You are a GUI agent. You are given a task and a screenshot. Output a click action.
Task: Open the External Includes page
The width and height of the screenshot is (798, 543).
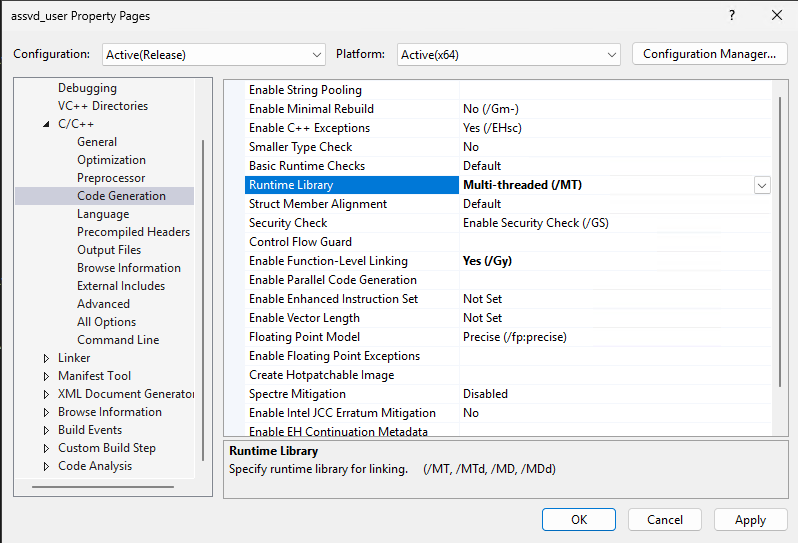(121, 286)
